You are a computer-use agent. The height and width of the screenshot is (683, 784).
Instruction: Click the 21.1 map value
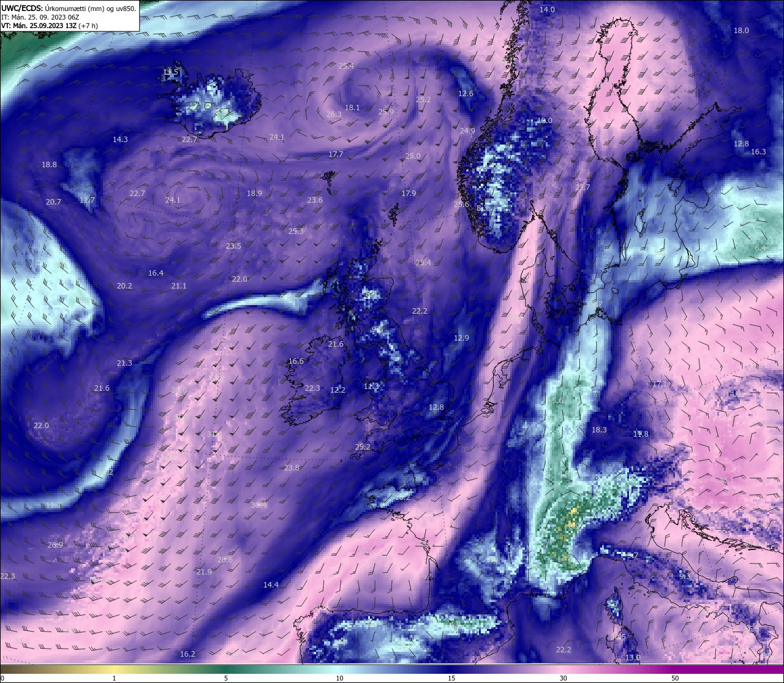179,285
